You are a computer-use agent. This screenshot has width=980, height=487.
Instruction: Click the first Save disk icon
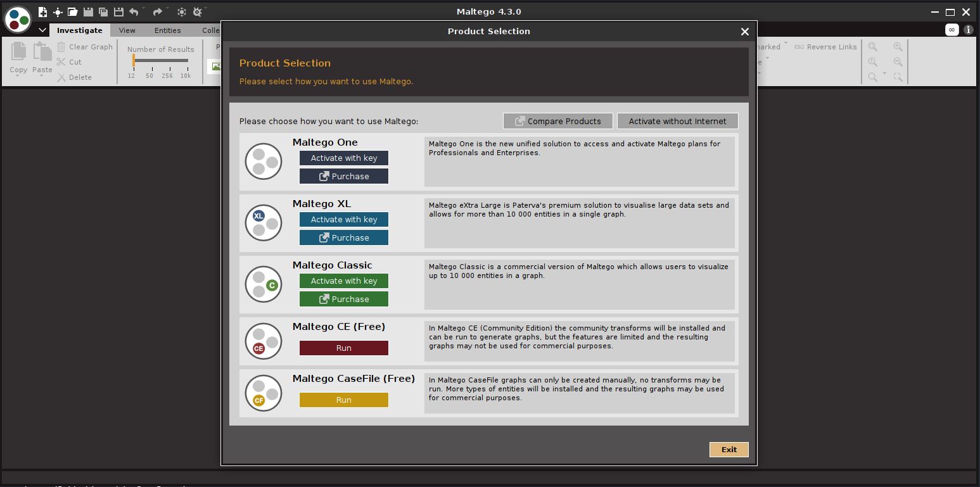click(x=88, y=11)
